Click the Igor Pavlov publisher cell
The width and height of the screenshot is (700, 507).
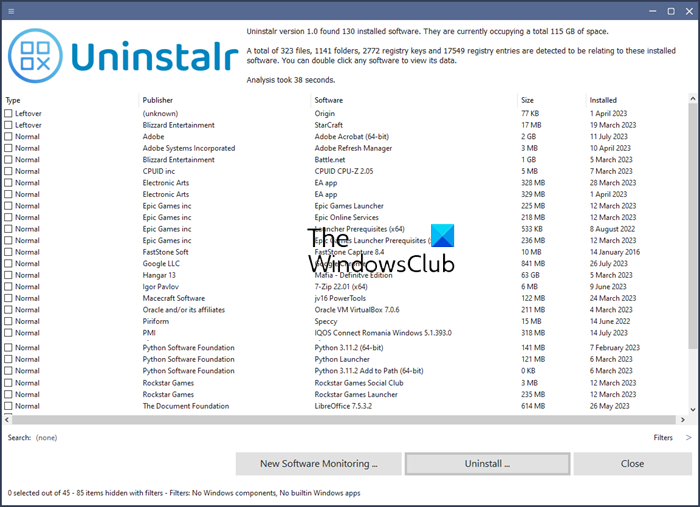[x=160, y=287]
